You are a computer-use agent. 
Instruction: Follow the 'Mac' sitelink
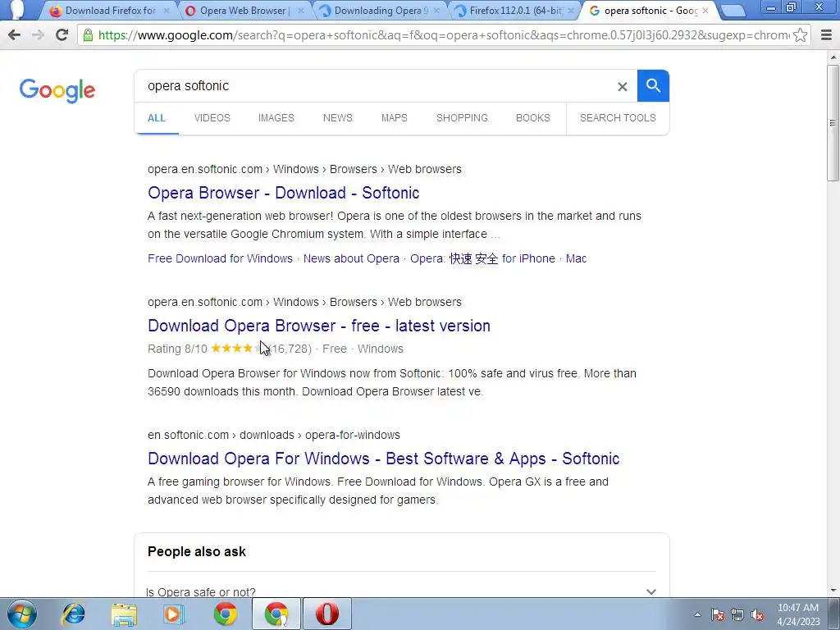pyautogui.click(x=576, y=258)
